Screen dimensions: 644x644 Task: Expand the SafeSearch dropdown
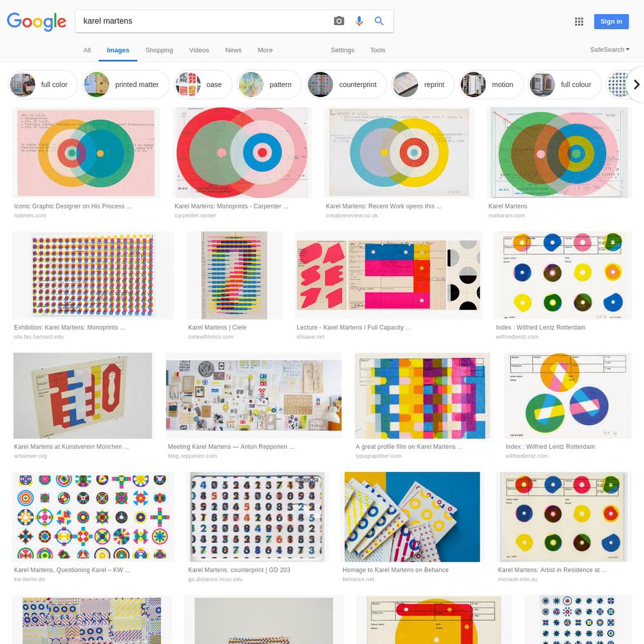pos(609,50)
